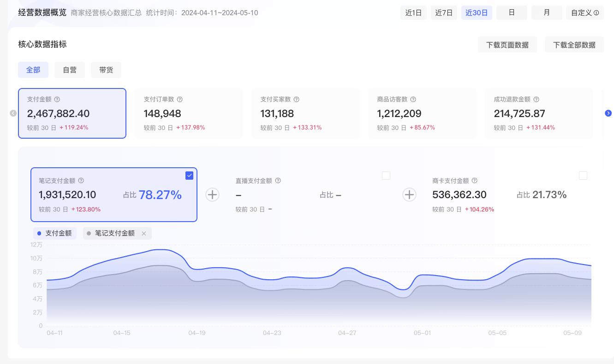The height and width of the screenshot is (364, 614).
Task: Switch to the 带货 tab
Action: (106, 70)
